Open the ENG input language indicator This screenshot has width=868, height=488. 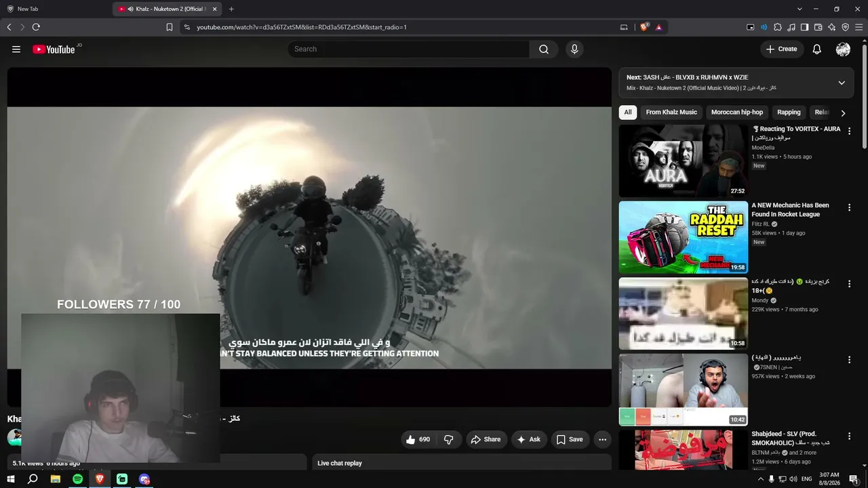(x=806, y=479)
